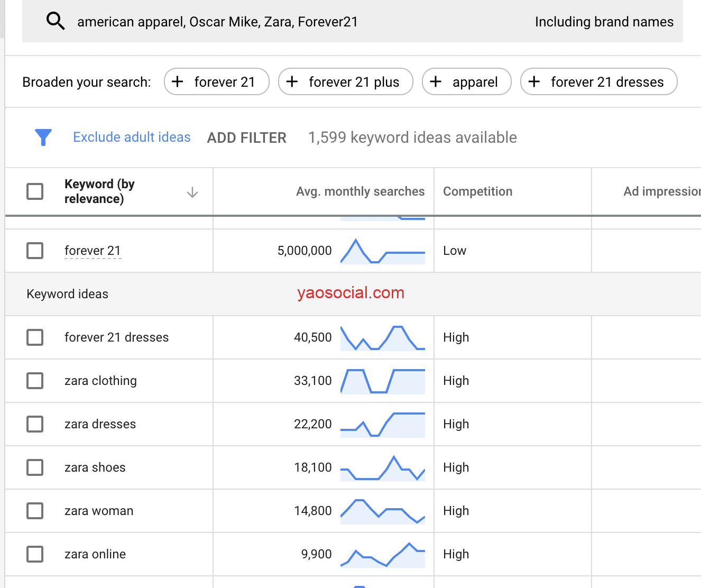Click plus icon on 'forever 21' chip

click(178, 81)
